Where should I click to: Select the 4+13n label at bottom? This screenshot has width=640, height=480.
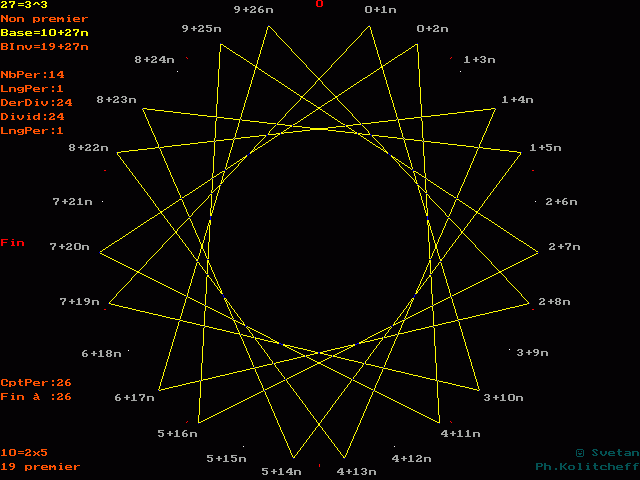click(x=356, y=471)
